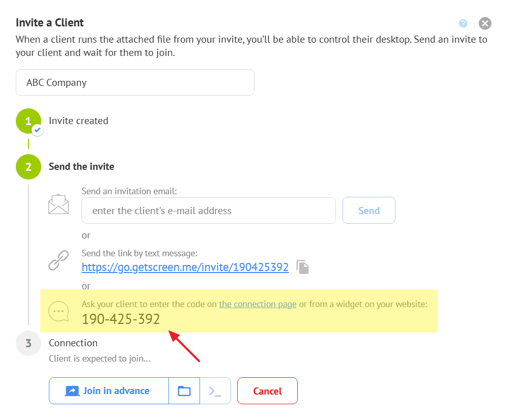509x420 pixels.
Task: Click the ABC Company name field
Action: 135,82
